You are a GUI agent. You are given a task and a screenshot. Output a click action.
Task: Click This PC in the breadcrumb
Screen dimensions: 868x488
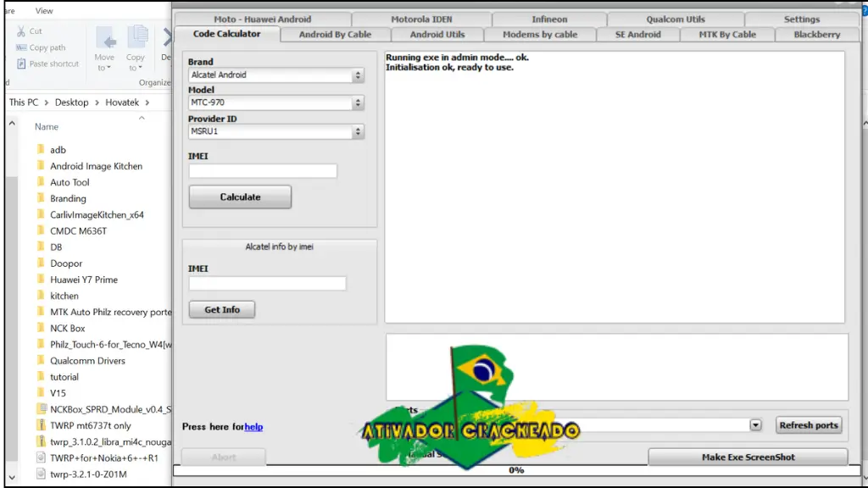[24, 103]
